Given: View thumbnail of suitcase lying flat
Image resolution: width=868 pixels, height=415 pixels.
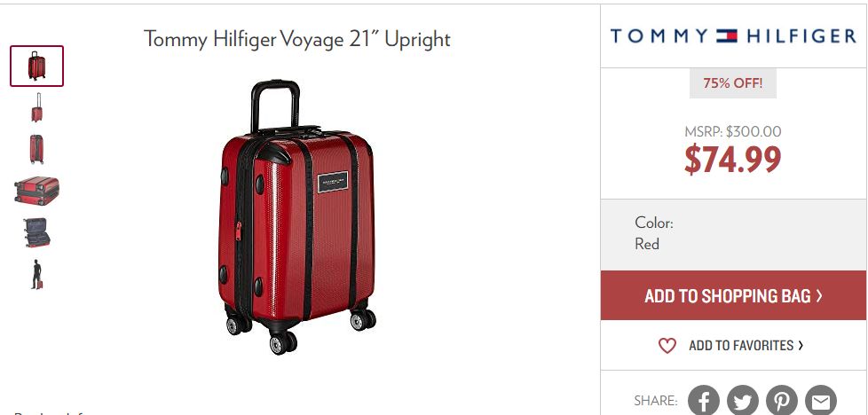Looking at the screenshot, I should [x=36, y=191].
